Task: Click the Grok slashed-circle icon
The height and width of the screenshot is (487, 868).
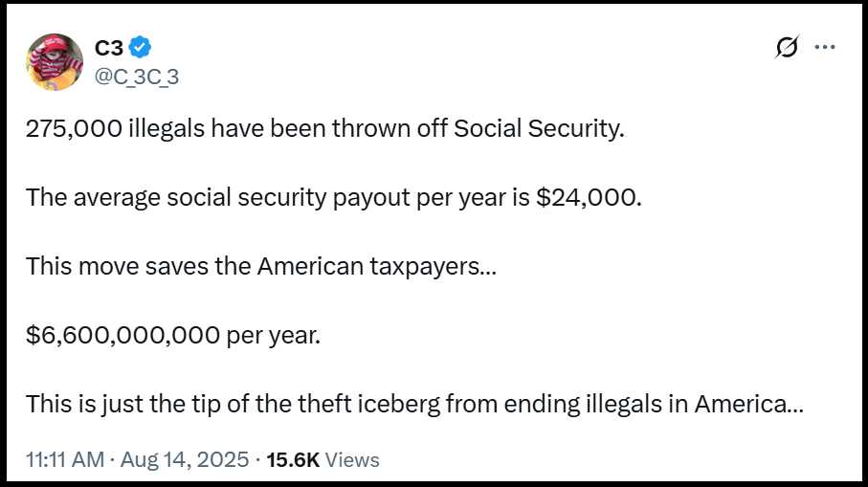Action: pyautogui.click(x=786, y=48)
